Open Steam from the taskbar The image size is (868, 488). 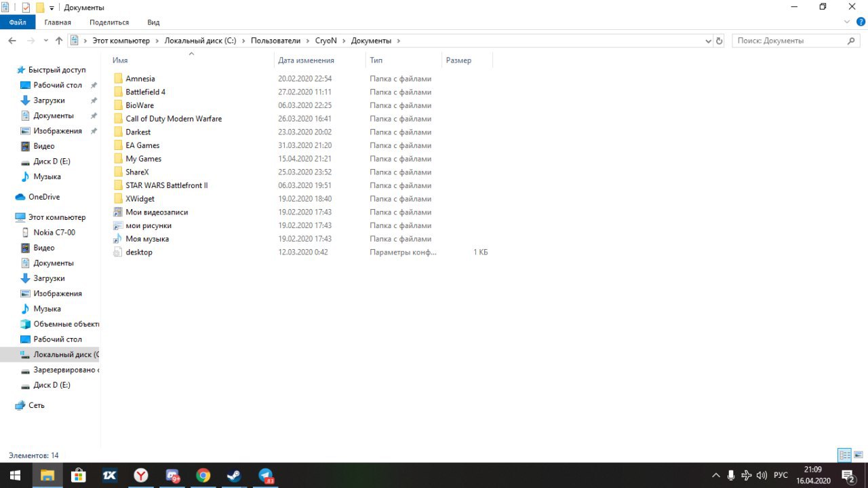point(234,475)
